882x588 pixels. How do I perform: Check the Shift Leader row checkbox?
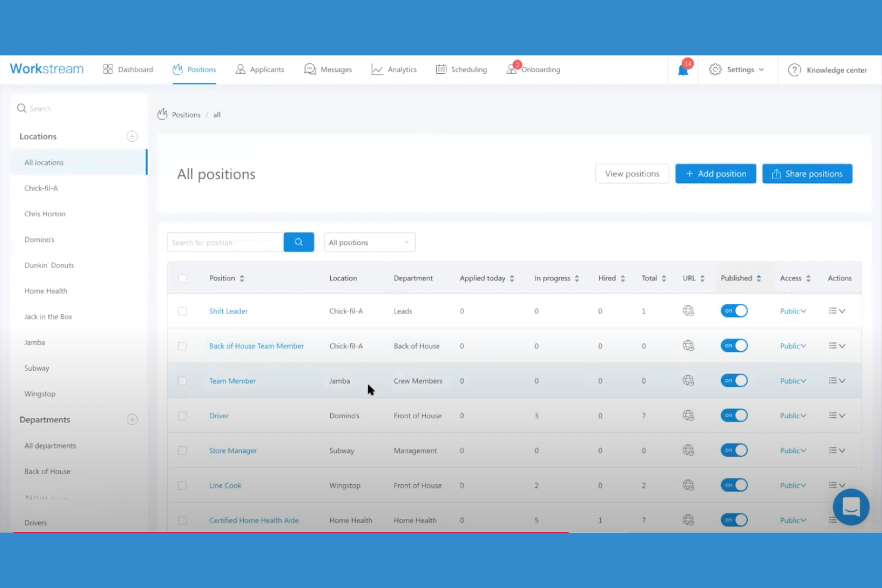(x=182, y=312)
